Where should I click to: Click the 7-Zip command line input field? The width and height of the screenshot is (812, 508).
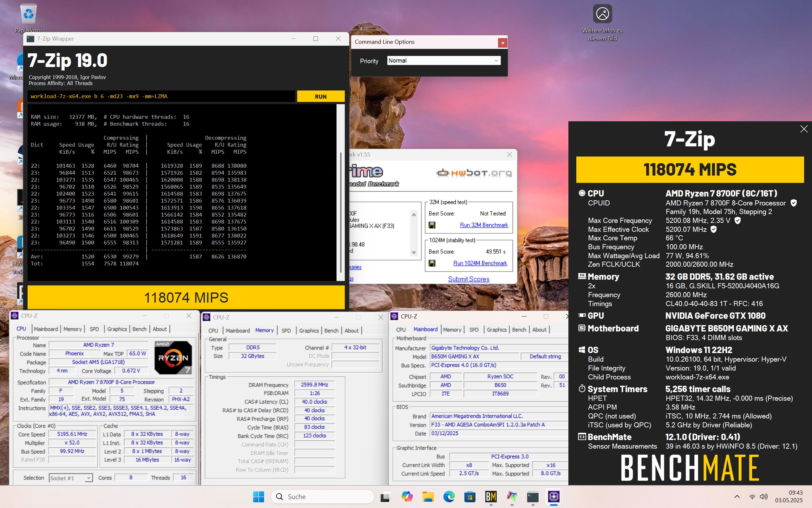tap(161, 97)
